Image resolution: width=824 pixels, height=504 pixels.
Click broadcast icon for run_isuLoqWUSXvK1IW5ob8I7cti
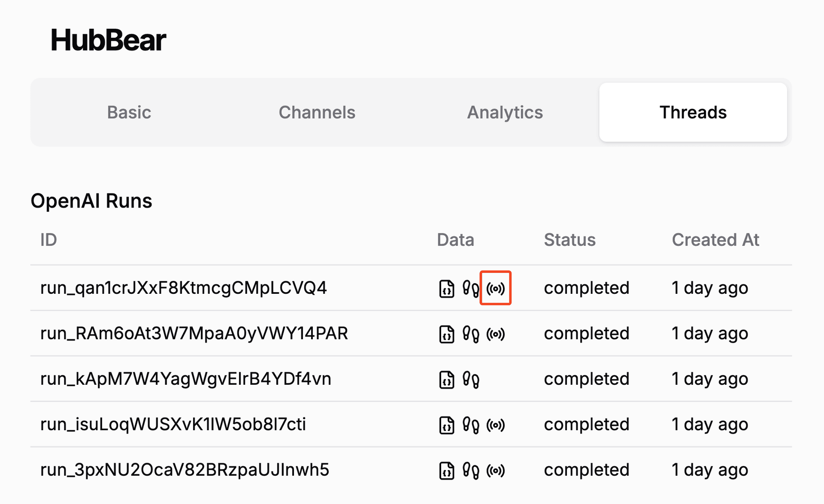coord(495,425)
